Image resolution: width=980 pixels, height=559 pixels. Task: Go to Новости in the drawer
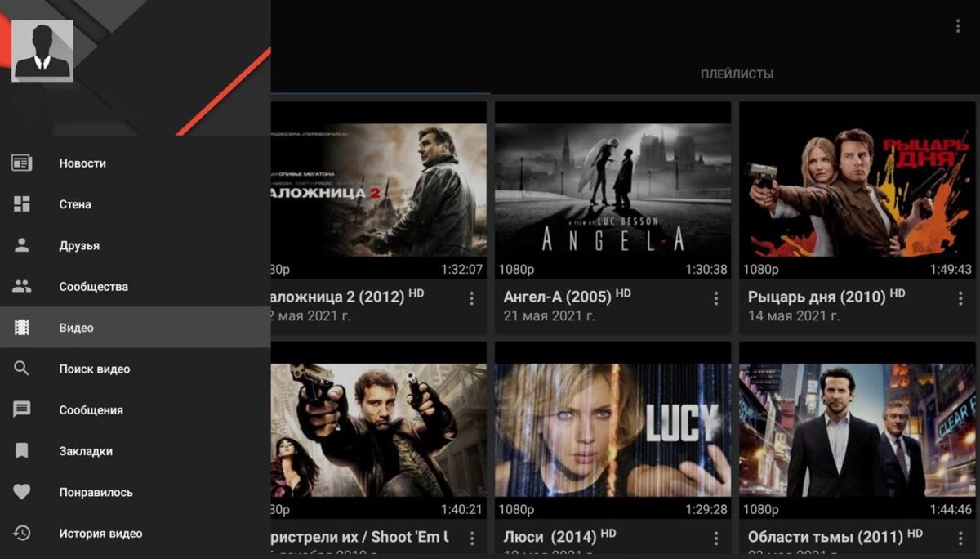135,163
